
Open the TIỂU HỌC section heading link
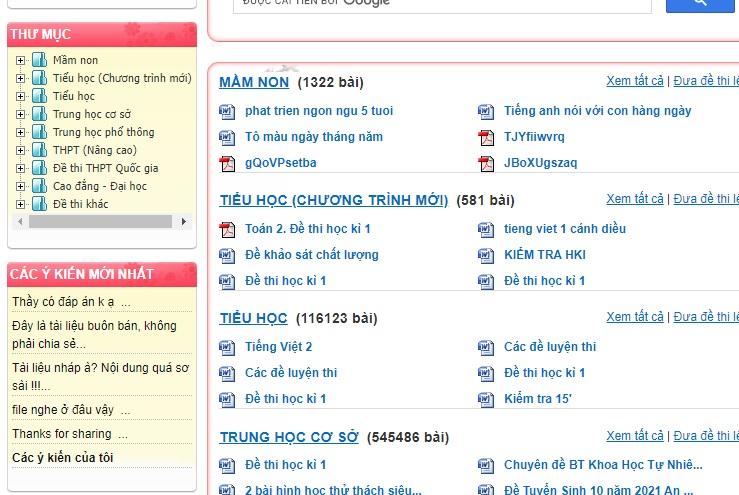coord(254,318)
